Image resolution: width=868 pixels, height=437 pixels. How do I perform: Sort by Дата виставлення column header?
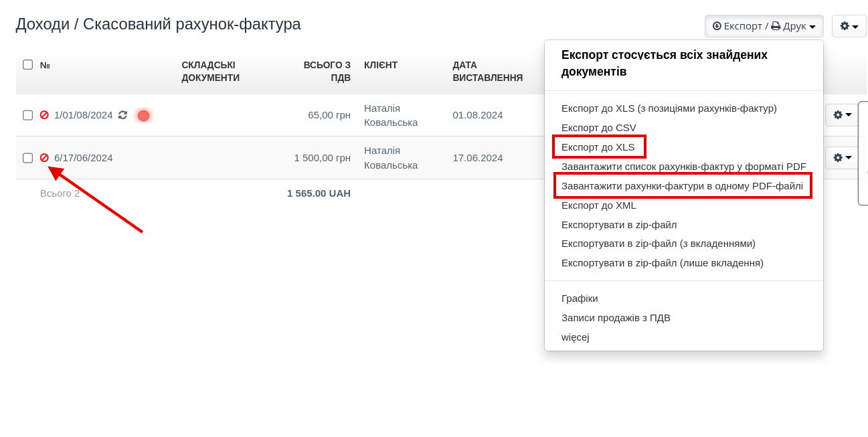click(x=487, y=72)
